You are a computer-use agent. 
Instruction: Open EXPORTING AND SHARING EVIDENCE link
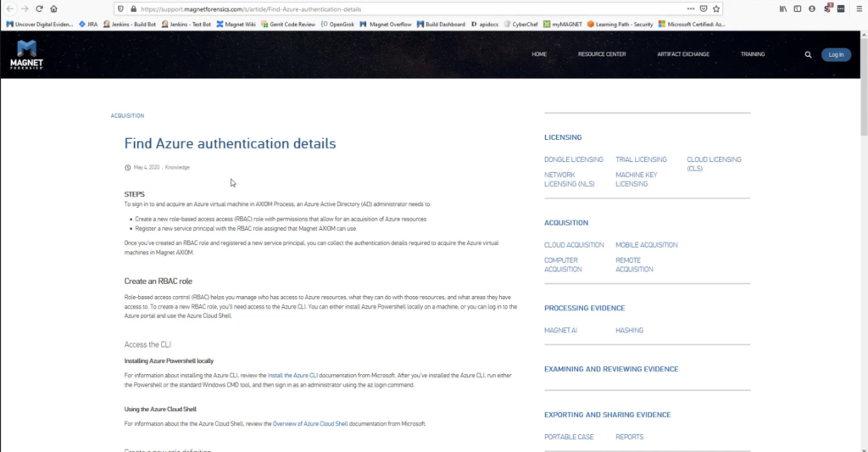pos(607,415)
